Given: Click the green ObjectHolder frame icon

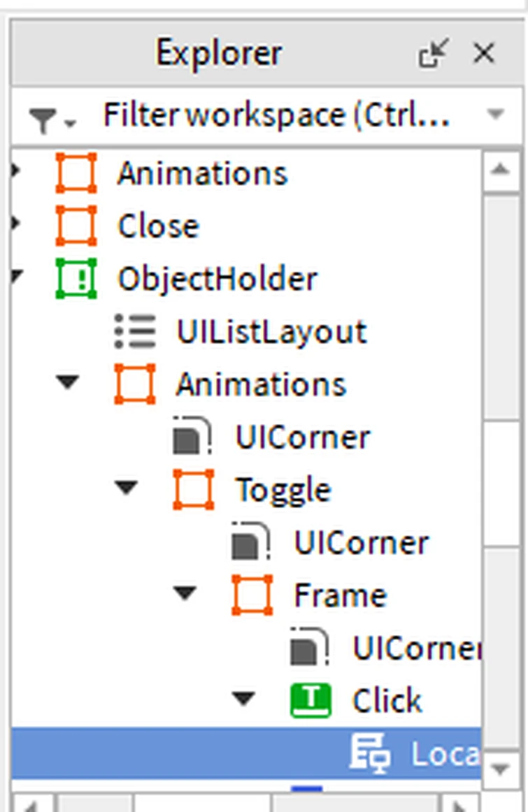Looking at the screenshot, I should 76,279.
